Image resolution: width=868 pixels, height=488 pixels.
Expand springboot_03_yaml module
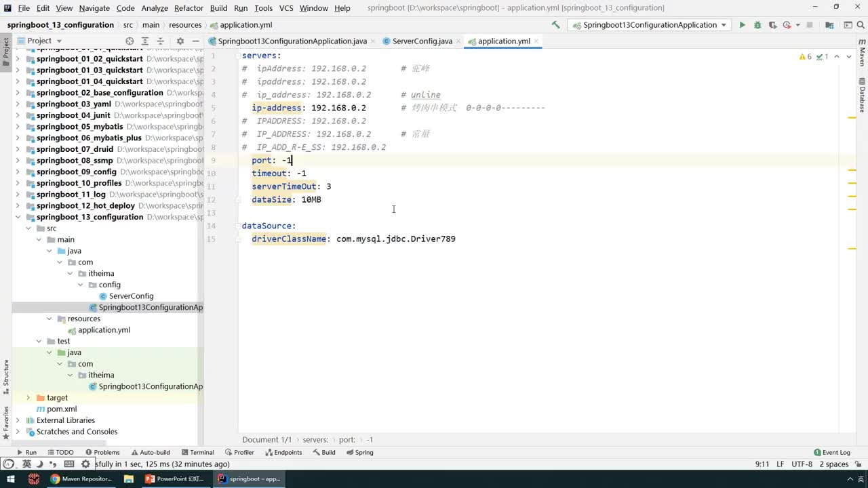18,104
